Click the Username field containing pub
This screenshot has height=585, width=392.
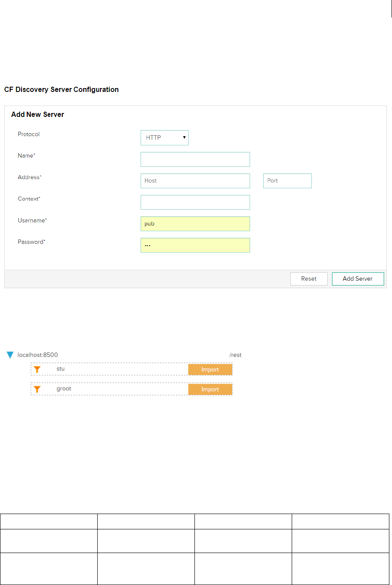[x=195, y=224]
